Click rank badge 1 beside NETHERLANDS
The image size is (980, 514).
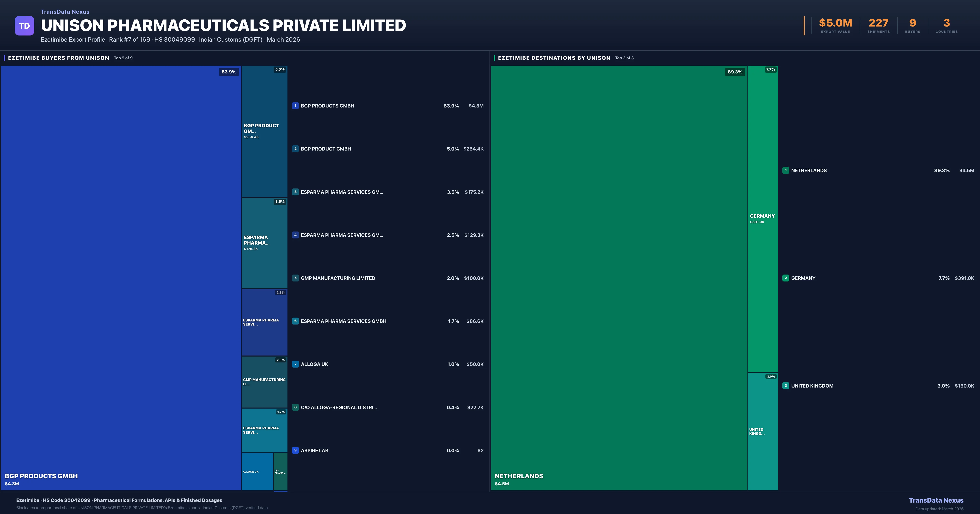pyautogui.click(x=786, y=170)
